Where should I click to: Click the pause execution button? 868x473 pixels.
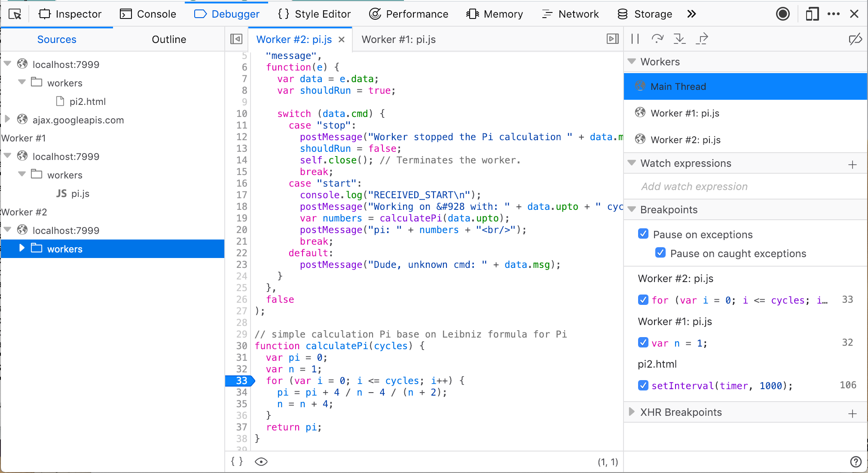tap(635, 39)
